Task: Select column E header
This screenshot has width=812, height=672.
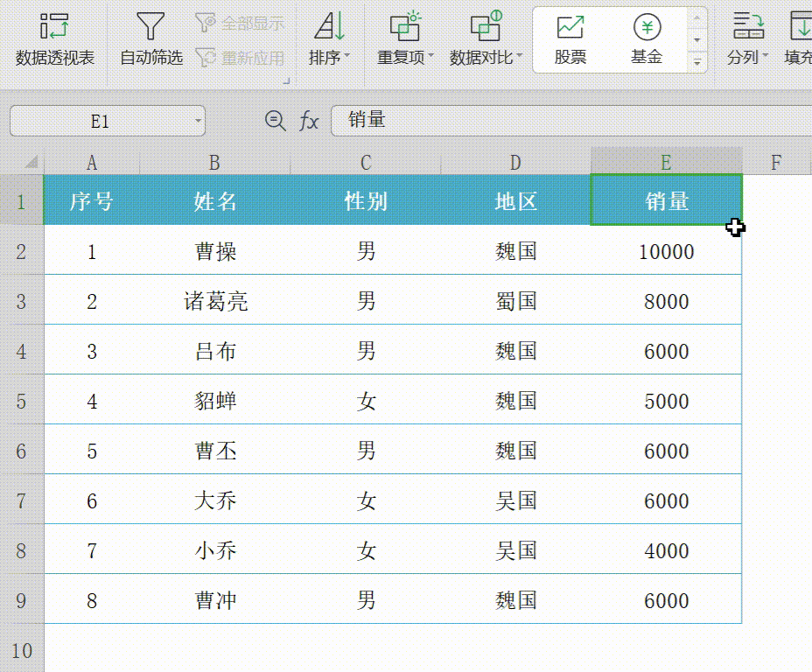Action: pyautogui.click(x=666, y=162)
